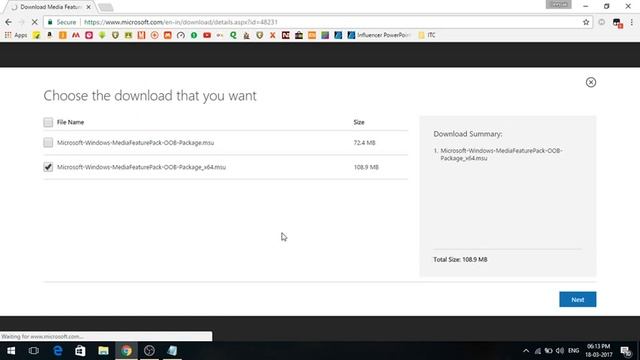
Task: Stop loading the page with the X button
Action: 35,22
